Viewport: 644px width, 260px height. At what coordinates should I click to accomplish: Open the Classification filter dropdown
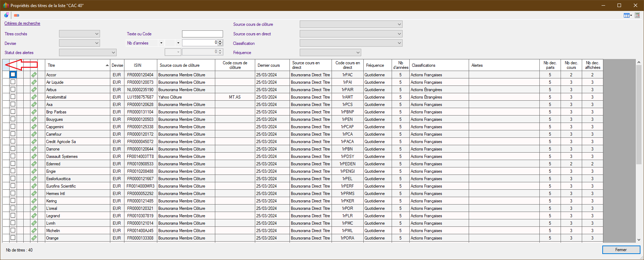[x=351, y=43]
